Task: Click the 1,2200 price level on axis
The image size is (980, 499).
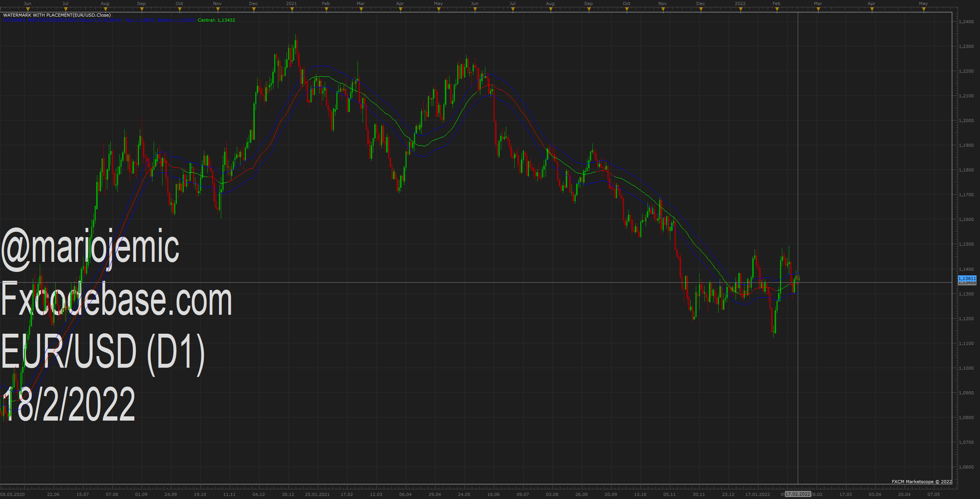Action: 966,71
